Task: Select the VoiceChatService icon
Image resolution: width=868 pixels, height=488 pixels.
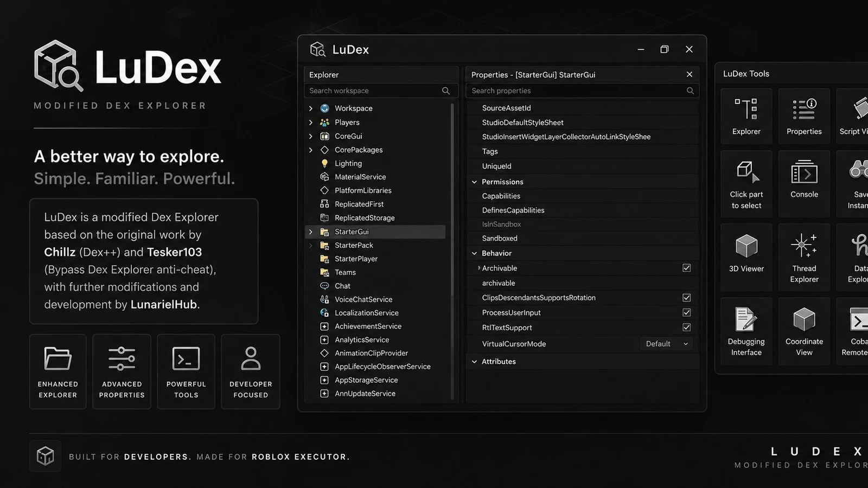Action: [324, 299]
